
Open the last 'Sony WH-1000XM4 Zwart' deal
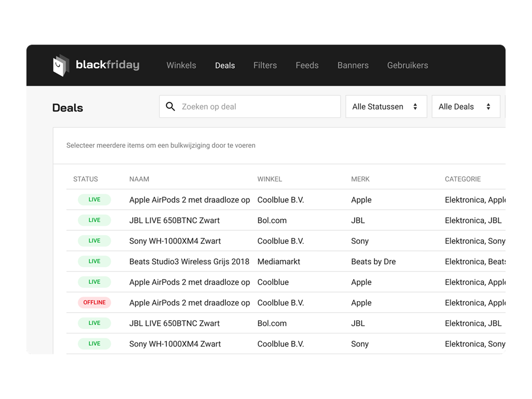tap(175, 344)
